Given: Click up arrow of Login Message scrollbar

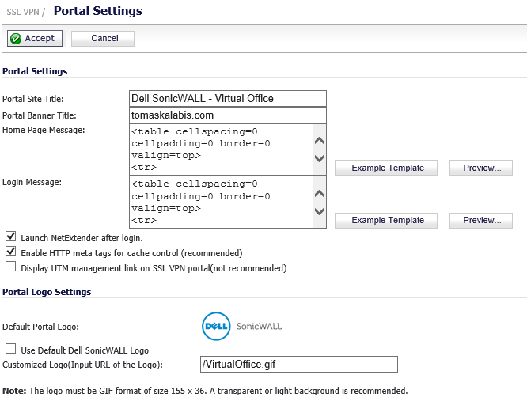Looking at the screenshot, I should coord(319,194).
